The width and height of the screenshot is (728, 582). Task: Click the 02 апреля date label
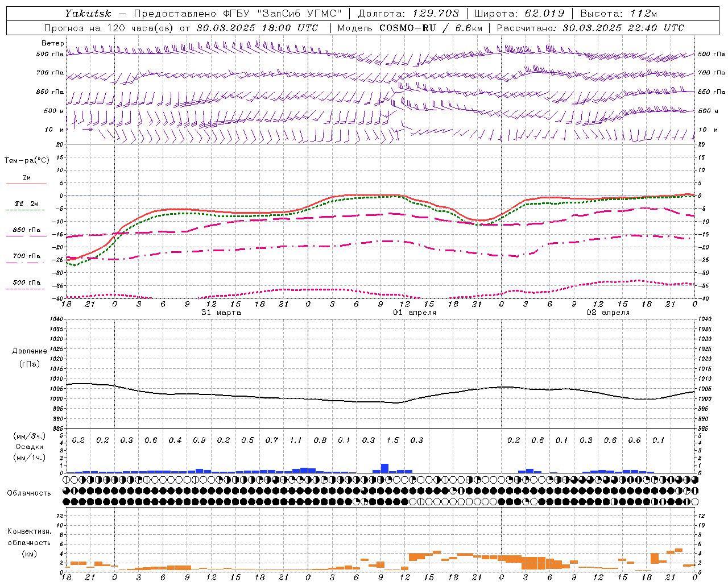coord(608,313)
